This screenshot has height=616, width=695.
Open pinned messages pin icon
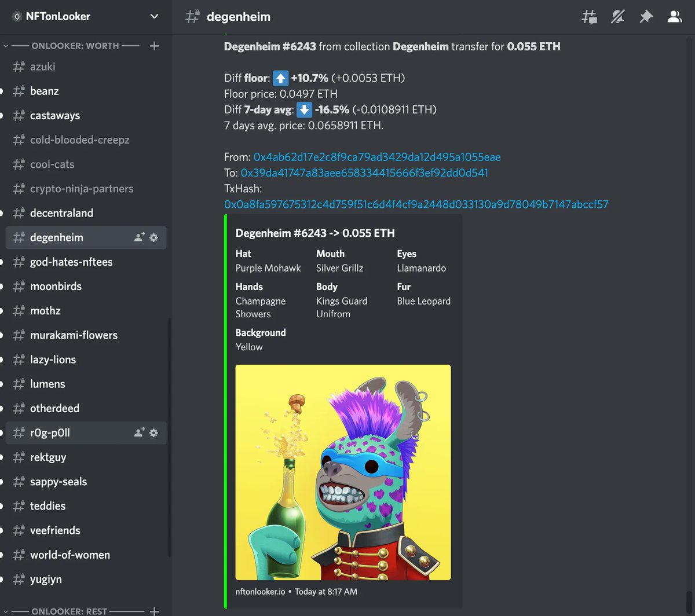point(646,17)
